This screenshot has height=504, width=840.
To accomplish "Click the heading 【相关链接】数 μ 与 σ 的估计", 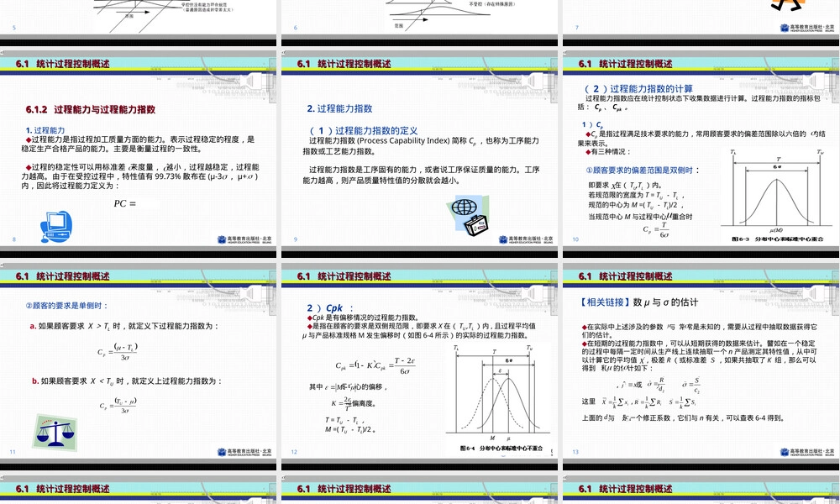I will (x=638, y=302).
